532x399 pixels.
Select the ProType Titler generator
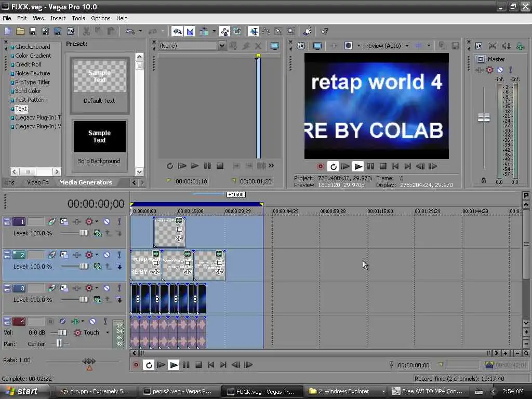[32, 82]
